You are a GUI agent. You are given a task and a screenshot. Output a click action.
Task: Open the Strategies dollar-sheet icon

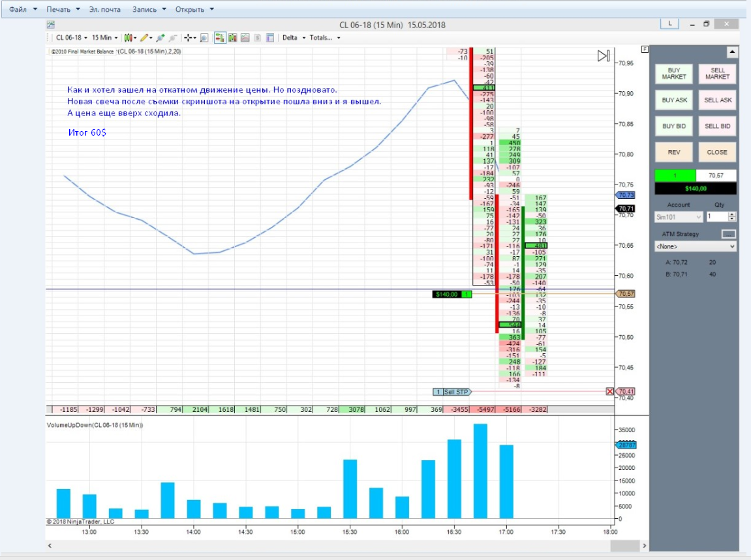pos(258,38)
